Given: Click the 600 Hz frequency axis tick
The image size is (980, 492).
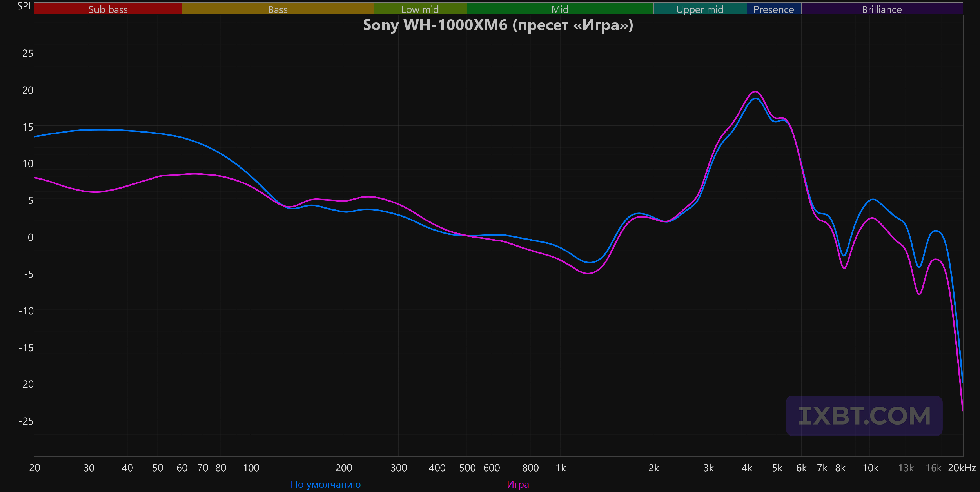Looking at the screenshot, I should pyautogui.click(x=492, y=468).
